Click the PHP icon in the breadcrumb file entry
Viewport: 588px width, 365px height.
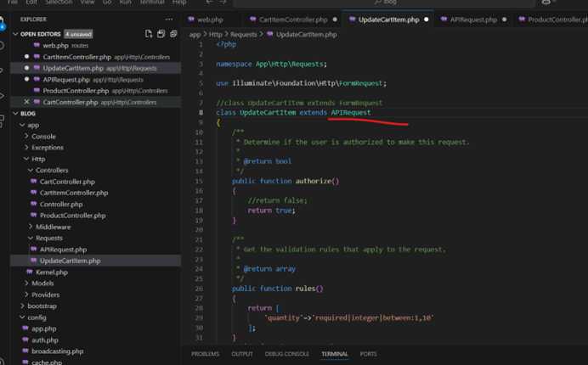(270, 34)
